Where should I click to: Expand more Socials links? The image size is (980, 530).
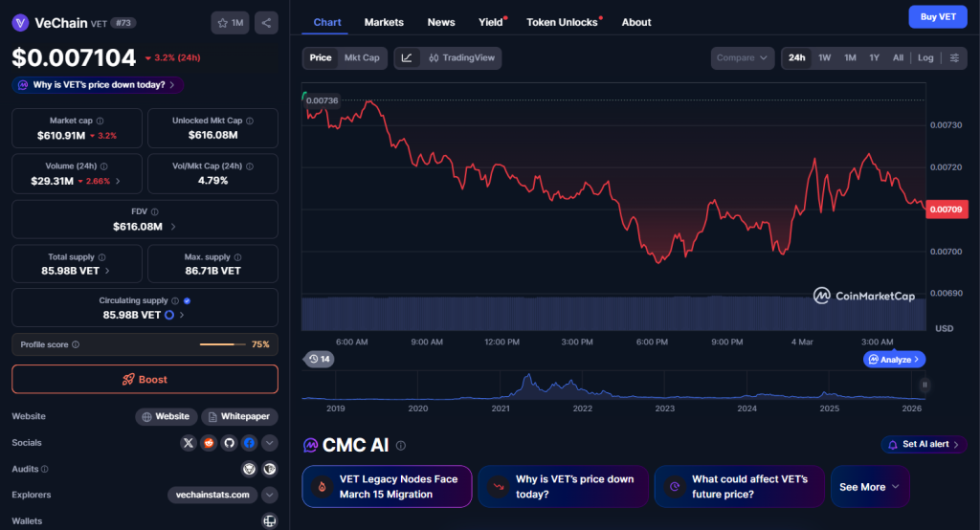tap(270, 443)
